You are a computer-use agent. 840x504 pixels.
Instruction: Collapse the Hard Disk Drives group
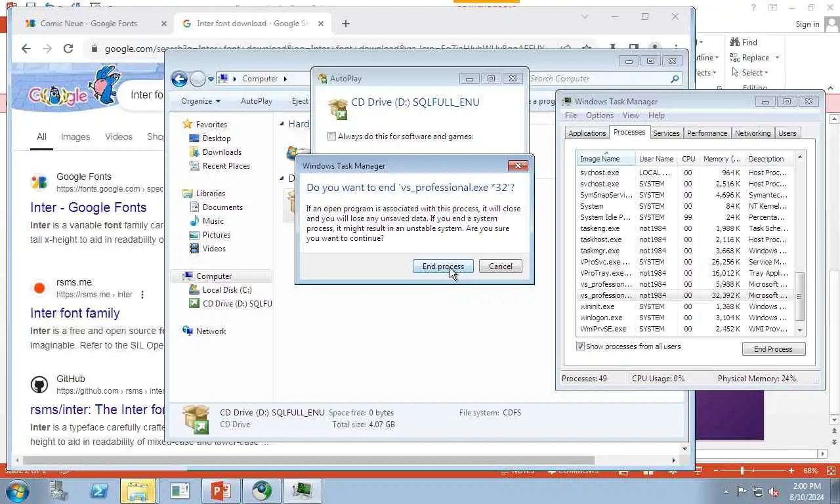click(282, 124)
